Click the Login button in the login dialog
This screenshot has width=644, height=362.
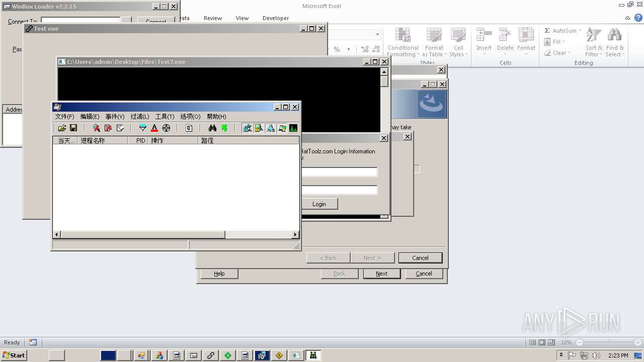(319, 204)
